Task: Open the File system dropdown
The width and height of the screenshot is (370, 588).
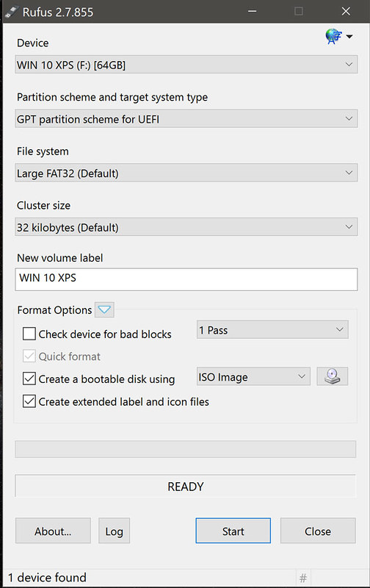Action: [x=186, y=173]
